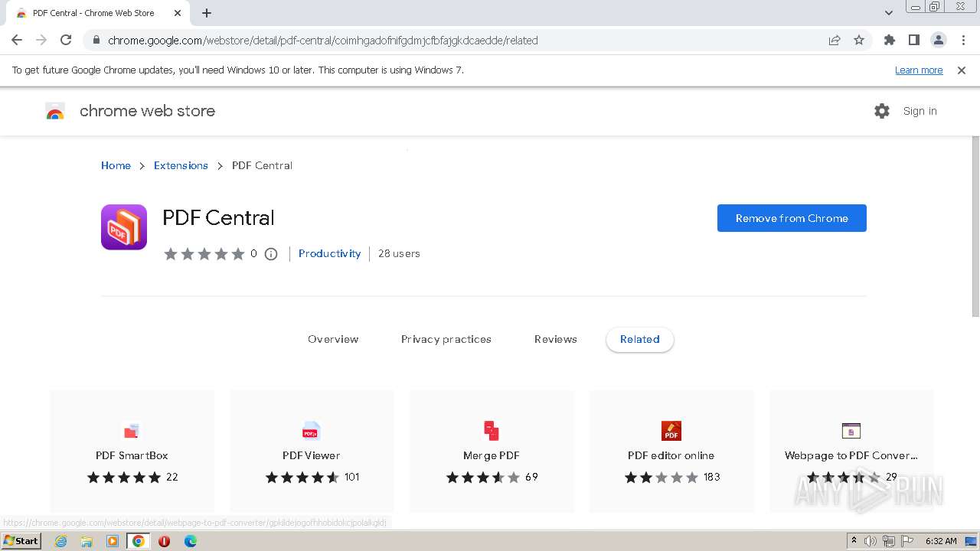Launch Internet Explorer from taskbar
Image resolution: width=980 pixels, height=551 pixels.
[x=60, y=541]
